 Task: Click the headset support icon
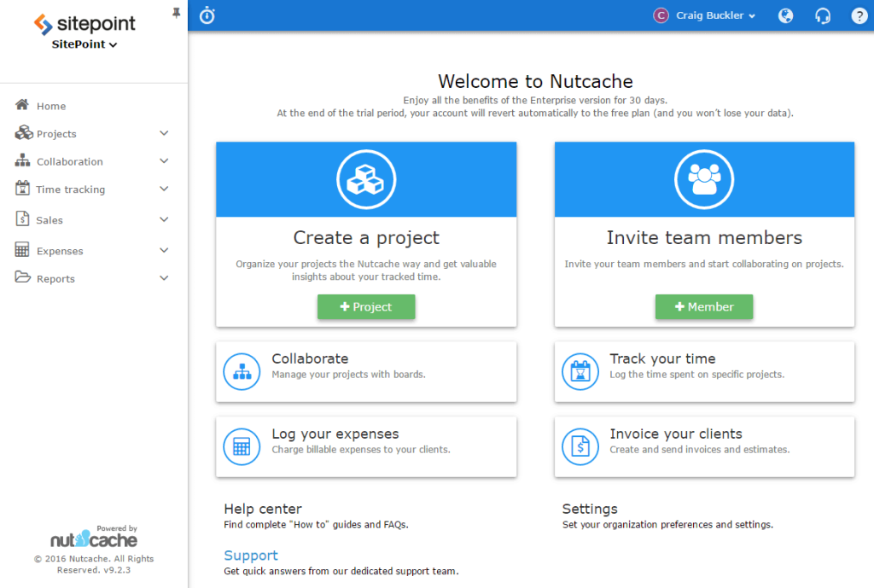[x=823, y=15]
